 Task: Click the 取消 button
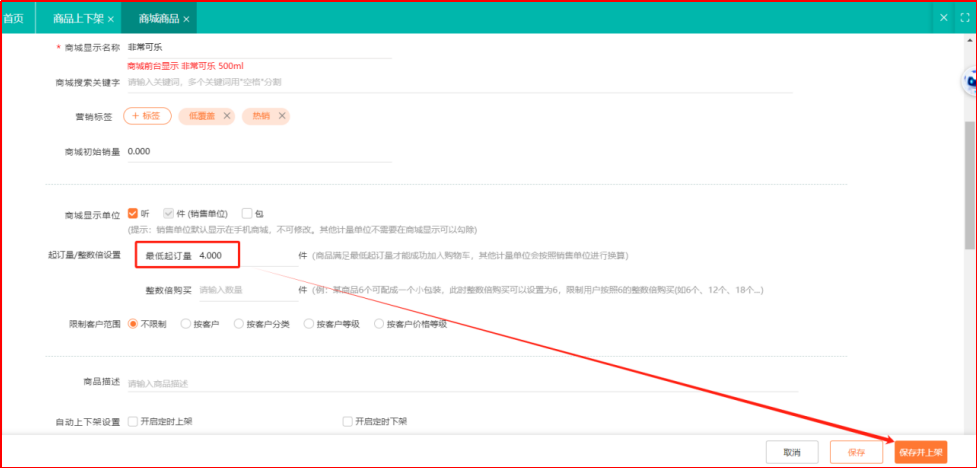tap(792, 452)
